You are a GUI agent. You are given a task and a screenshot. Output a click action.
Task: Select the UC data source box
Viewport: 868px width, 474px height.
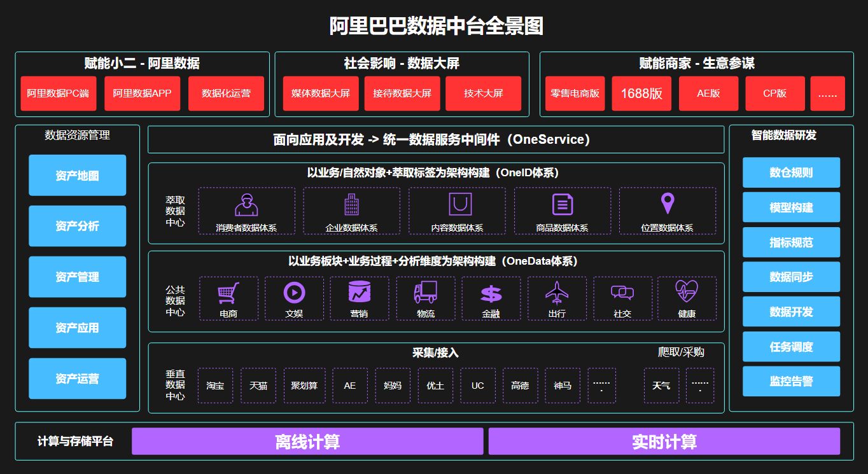pyautogui.click(x=478, y=386)
